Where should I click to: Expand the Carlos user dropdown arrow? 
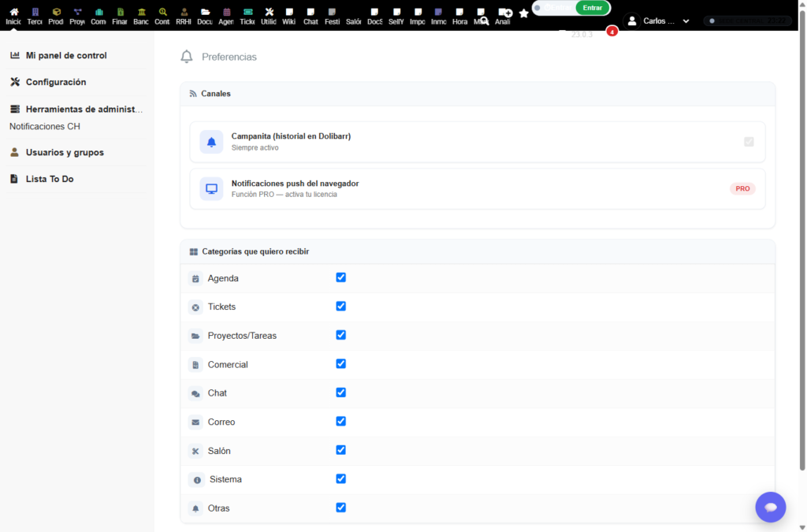(x=686, y=21)
